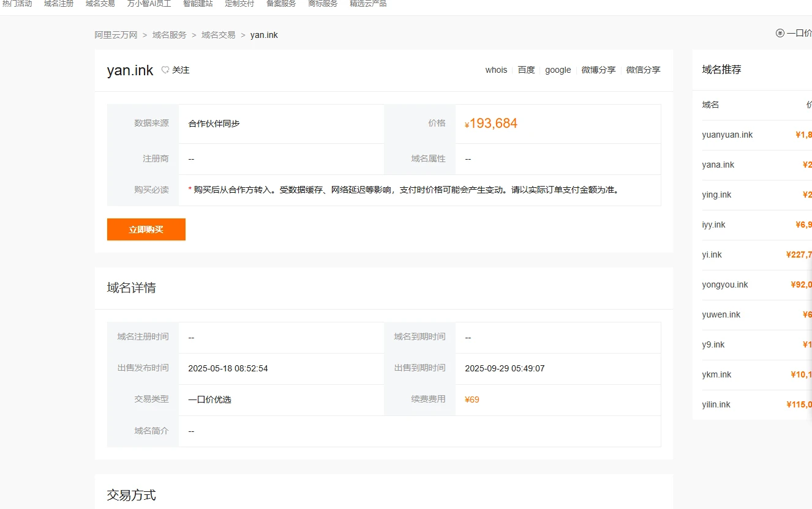
Task: Open recommended domain yi.ink
Action: (712, 254)
